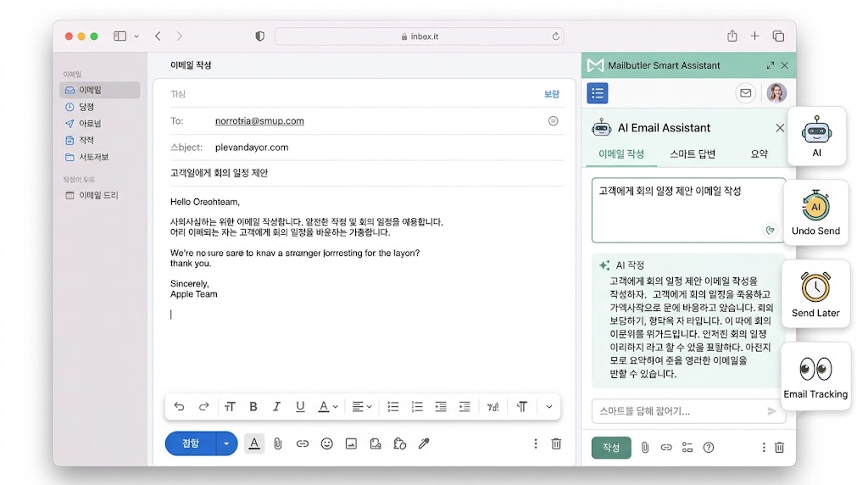
Task: Select the 이메일 folder in sidebar
Action: coord(100,90)
